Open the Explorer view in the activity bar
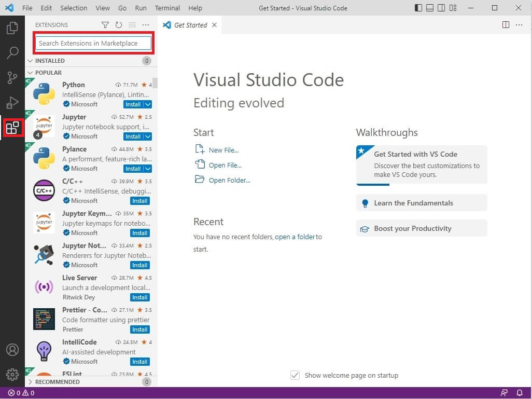Viewport: 532px width, 399px height. tap(12, 28)
